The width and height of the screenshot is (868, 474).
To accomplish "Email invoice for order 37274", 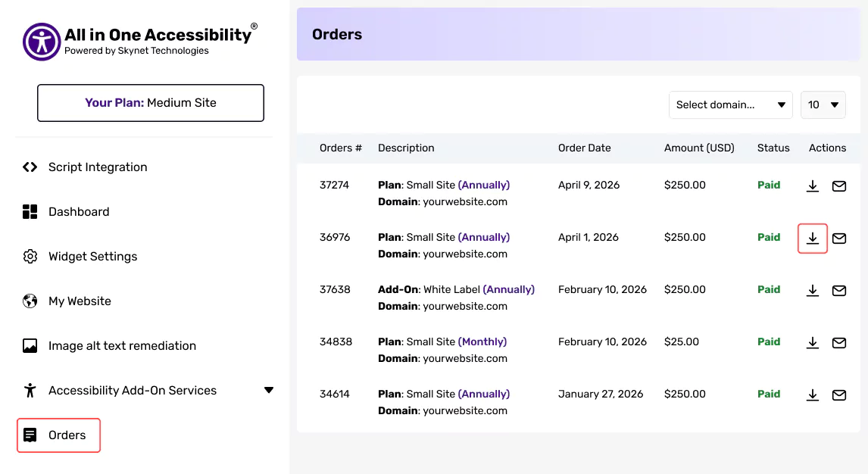I will tap(838, 186).
